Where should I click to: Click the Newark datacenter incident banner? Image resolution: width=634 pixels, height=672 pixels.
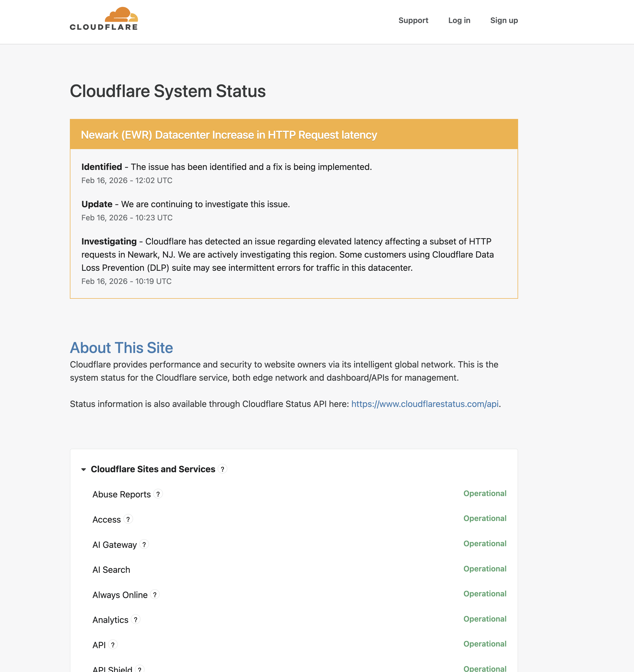229,135
